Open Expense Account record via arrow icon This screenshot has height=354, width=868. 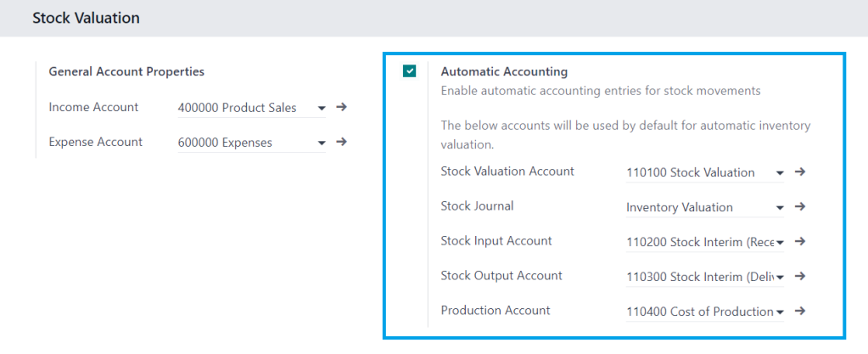point(342,142)
